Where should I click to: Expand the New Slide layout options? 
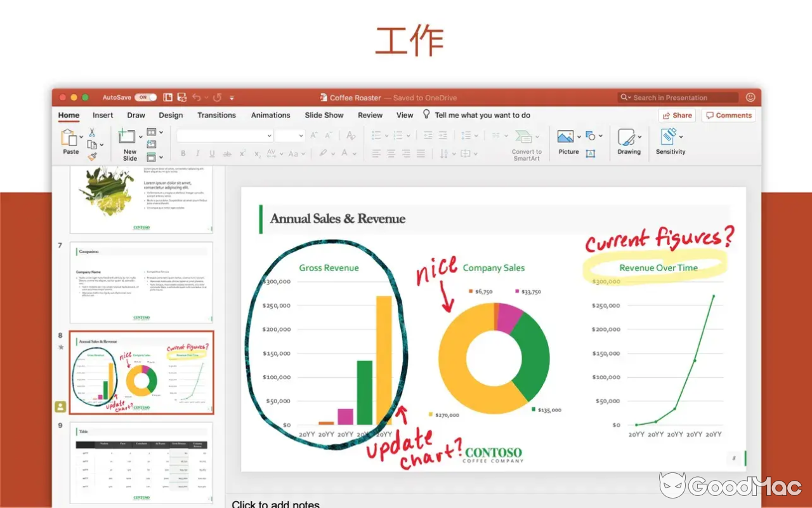141,137
